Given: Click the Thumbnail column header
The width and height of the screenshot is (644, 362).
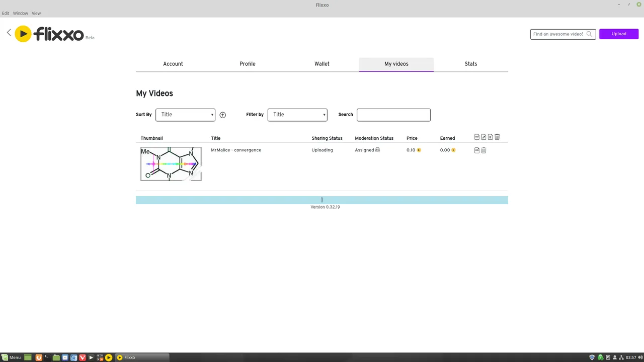Looking at the screenshot, I should coord(151,138).
